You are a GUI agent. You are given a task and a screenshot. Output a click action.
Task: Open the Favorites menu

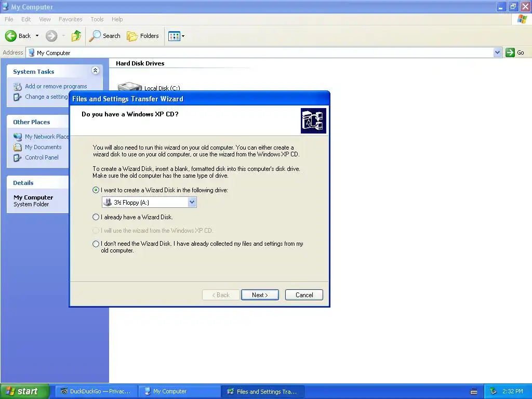(x=70, y=19)
